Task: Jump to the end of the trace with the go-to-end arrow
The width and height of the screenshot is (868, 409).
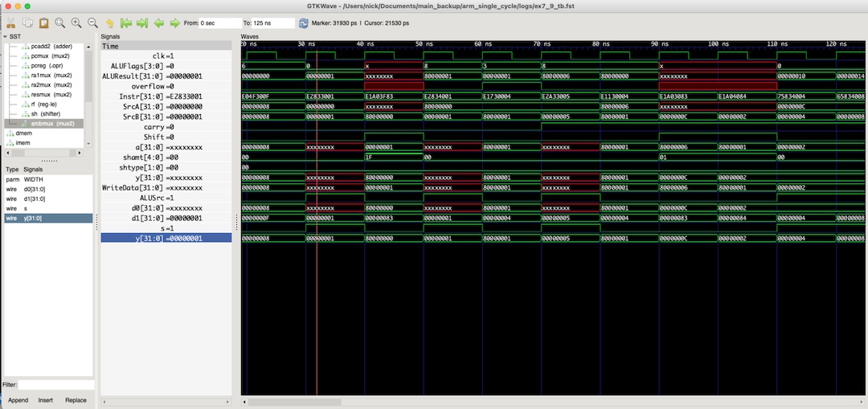Action: (142, 23)
